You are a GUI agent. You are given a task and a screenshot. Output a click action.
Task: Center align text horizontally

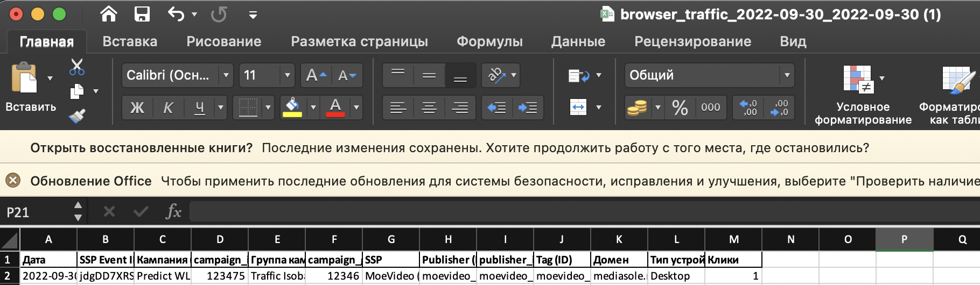coord(429,108)
